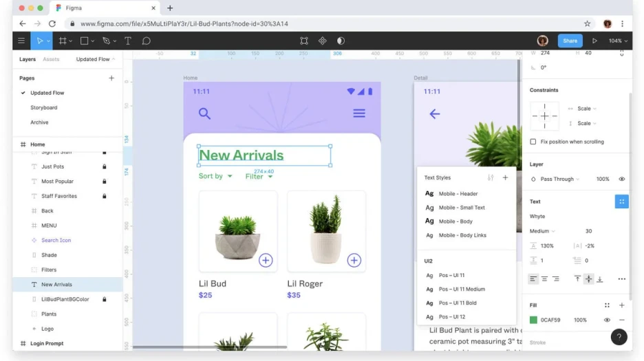Open type details three-dots menu
This screenshot has width=644, height=361.
point(621,279)
